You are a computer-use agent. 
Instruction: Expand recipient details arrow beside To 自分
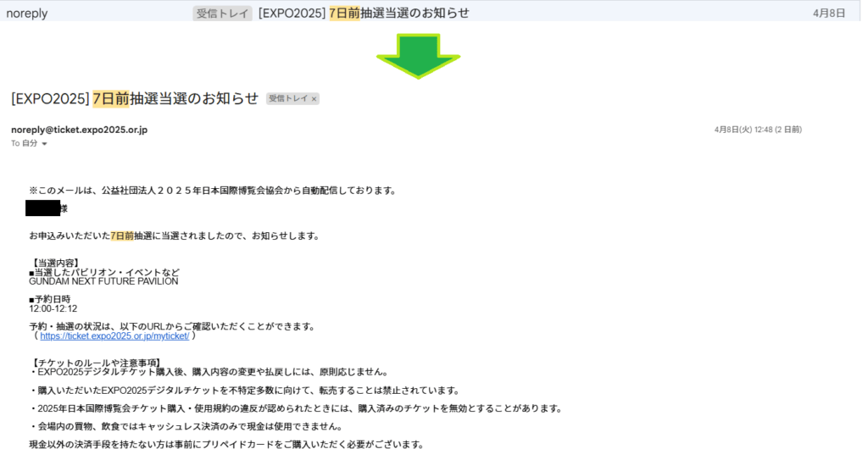click(44, 145)
